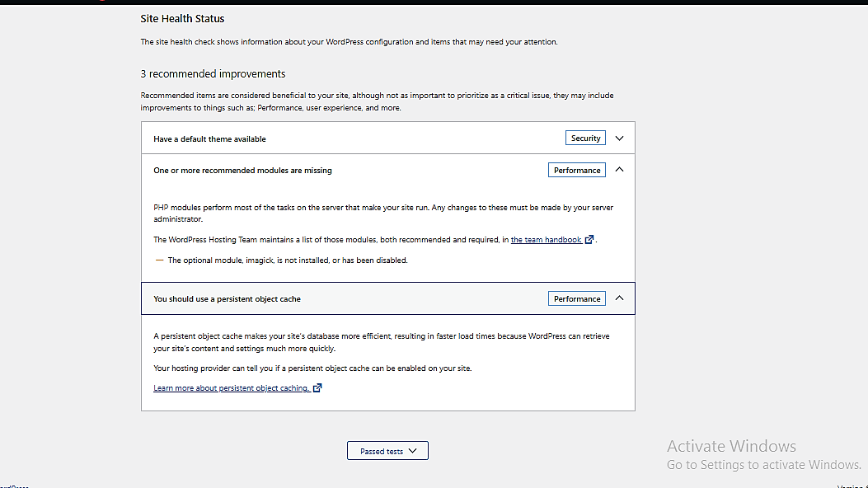Click the imagick not installed message
The image size is (868, 488).
pyautogui.click(x=288, y=260)
